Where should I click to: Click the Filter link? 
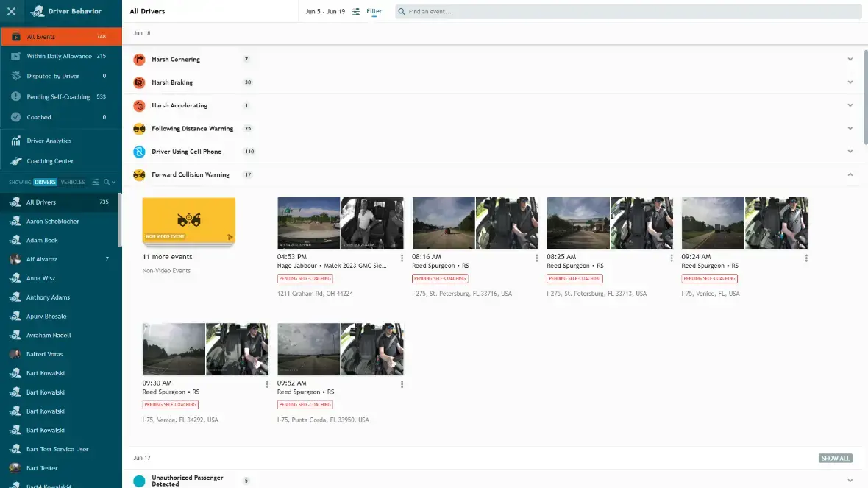374,11
